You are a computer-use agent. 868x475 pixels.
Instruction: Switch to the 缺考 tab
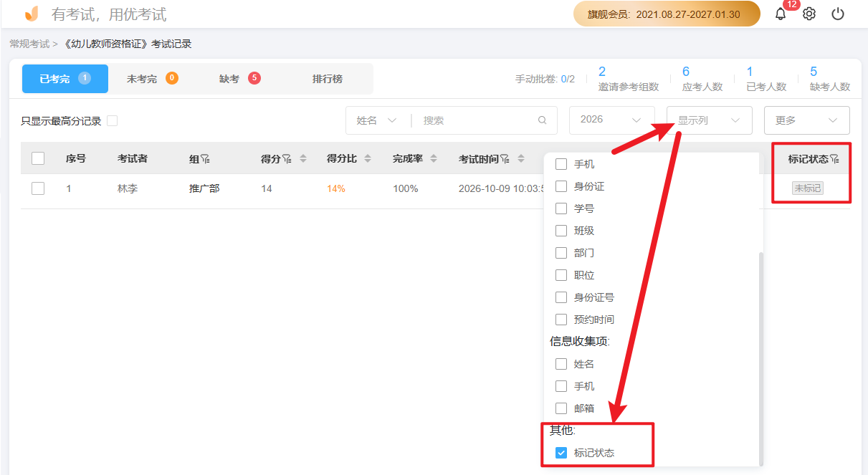point(239,79)
